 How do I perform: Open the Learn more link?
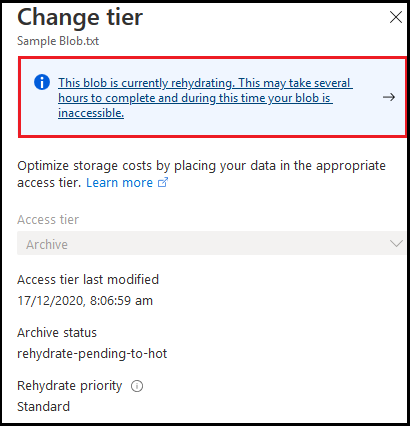119,183
